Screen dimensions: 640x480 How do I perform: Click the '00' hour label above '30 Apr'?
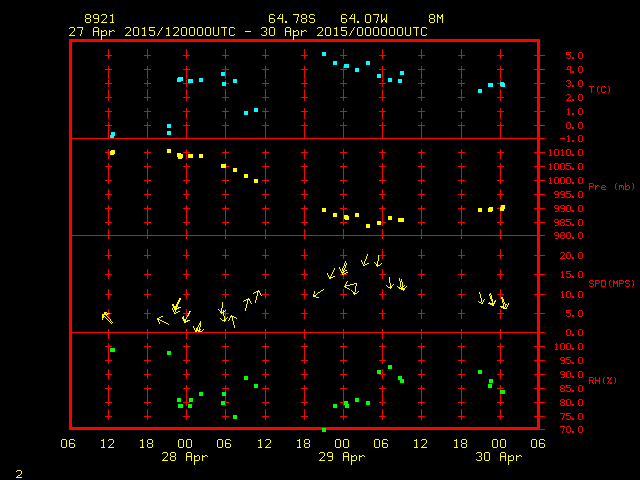point(499,444)
